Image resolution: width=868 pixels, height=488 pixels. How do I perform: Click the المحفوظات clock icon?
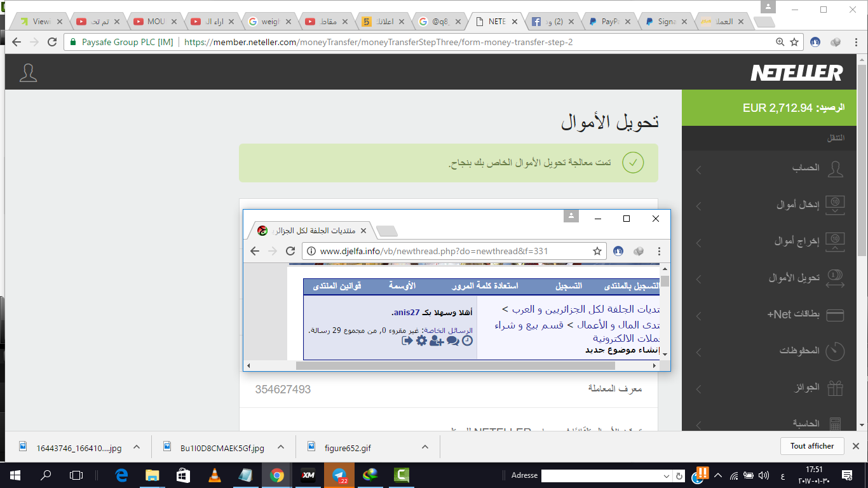[x=835, y=351]
